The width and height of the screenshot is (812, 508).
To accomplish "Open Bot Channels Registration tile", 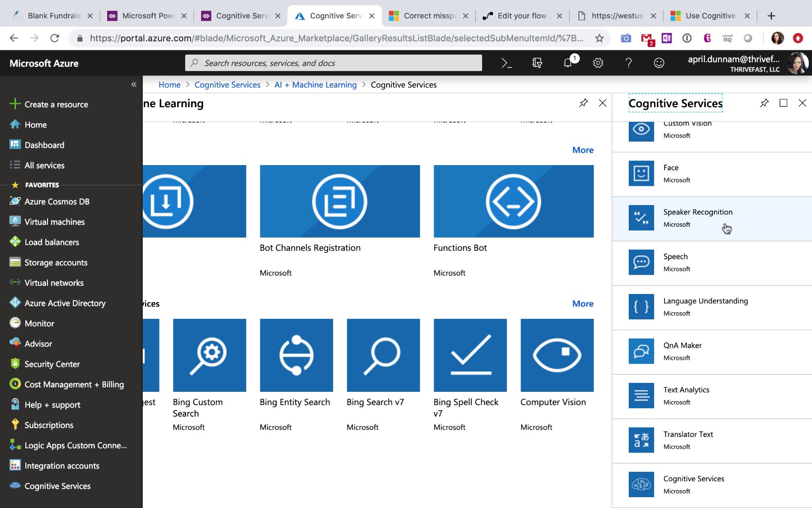I will click(x=340, y=221).
